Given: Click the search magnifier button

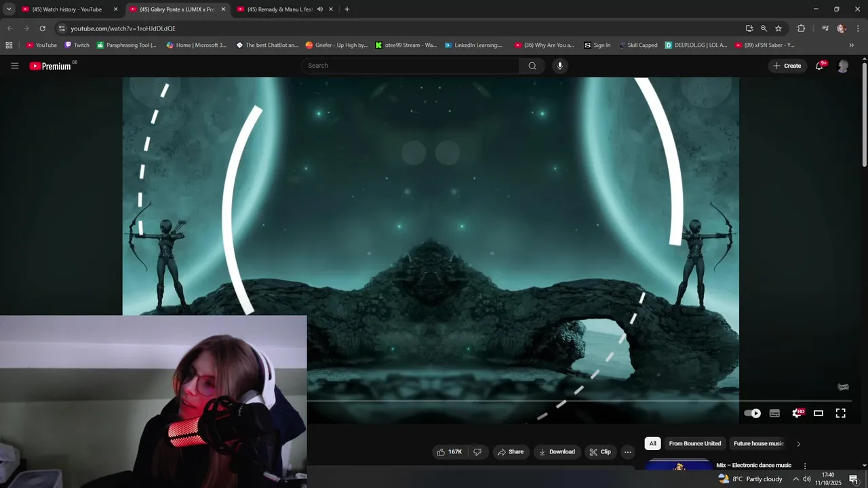Looking at the screenshot, I should [532, 66].
